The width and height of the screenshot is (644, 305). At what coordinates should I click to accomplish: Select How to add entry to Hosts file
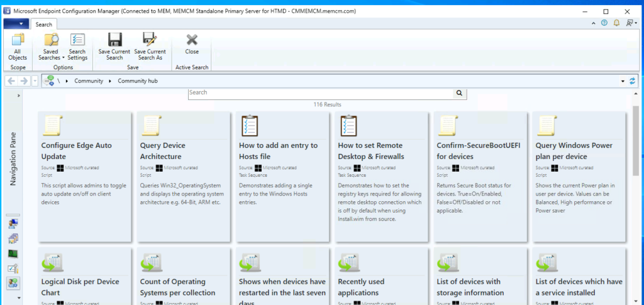pos(279,151)
